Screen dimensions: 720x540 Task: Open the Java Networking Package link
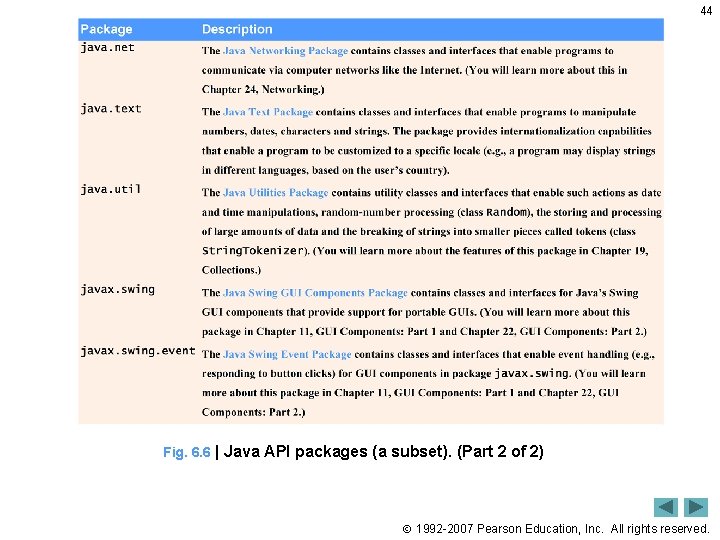(285, 51)
